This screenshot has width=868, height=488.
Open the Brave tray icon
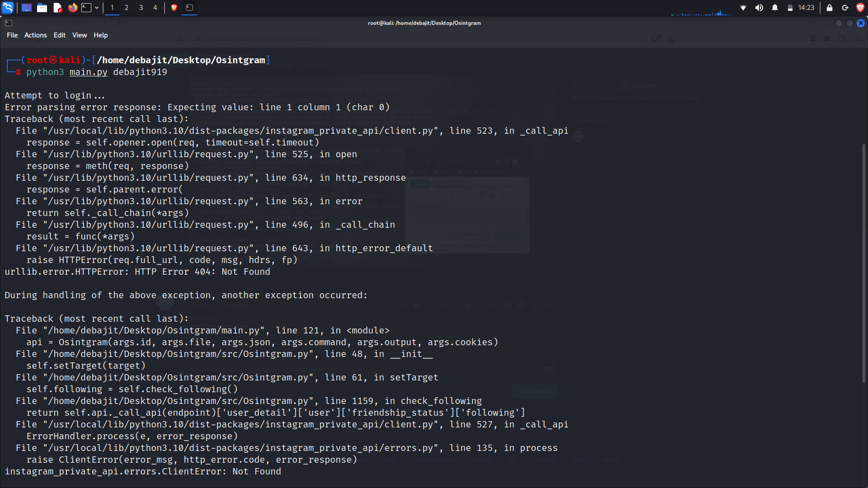[x=860, y=8]
